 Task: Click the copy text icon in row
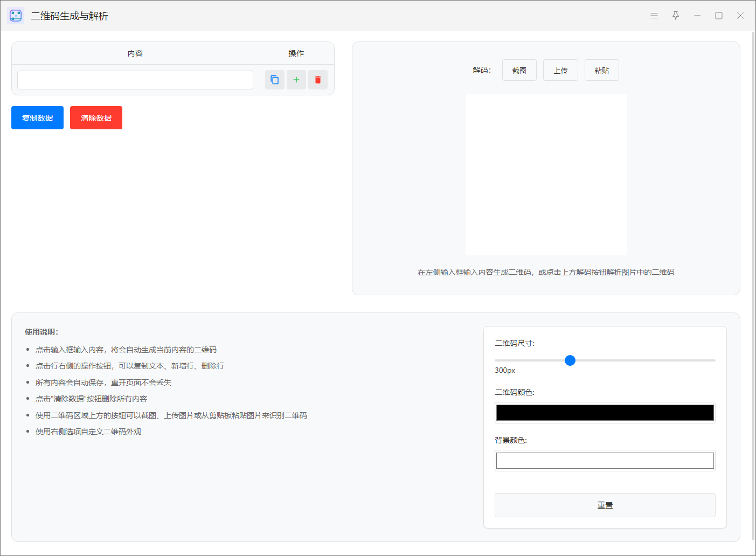[x=274, y=80]
